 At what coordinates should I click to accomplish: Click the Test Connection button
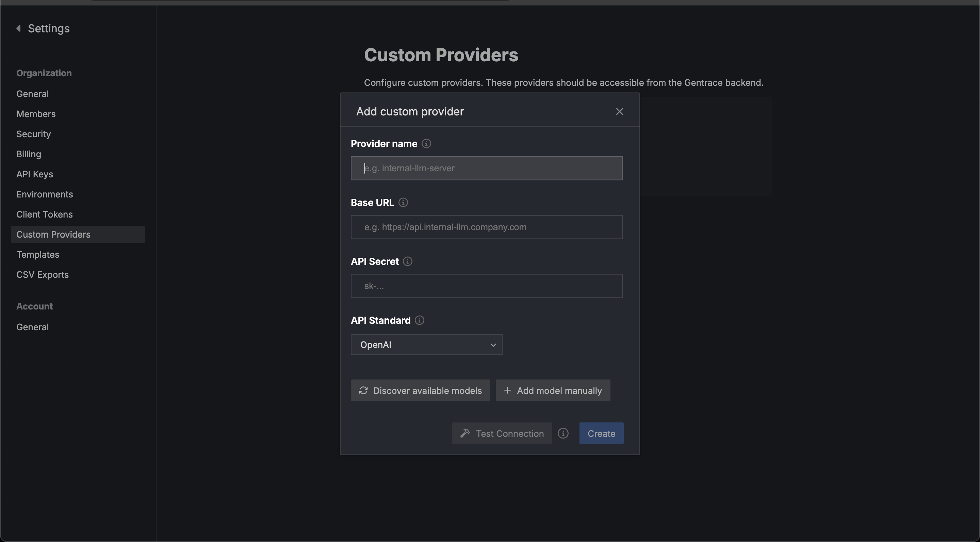coord(501,432)
